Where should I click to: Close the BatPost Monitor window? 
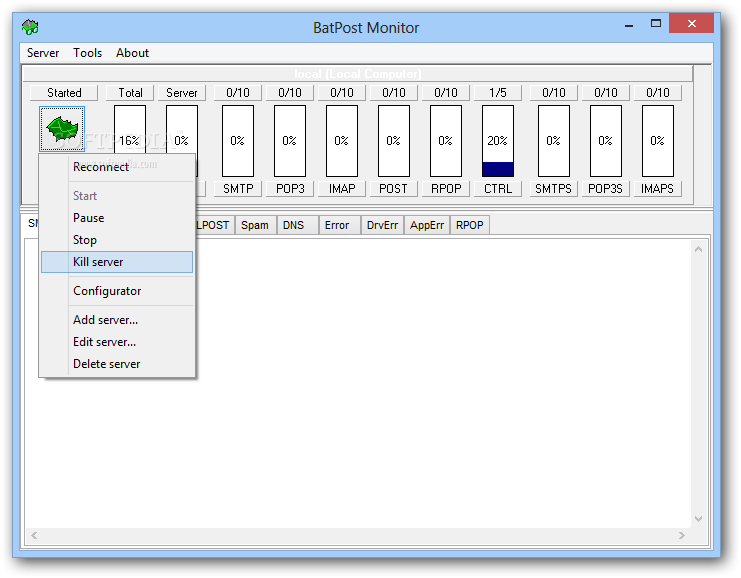pos(691,23)
